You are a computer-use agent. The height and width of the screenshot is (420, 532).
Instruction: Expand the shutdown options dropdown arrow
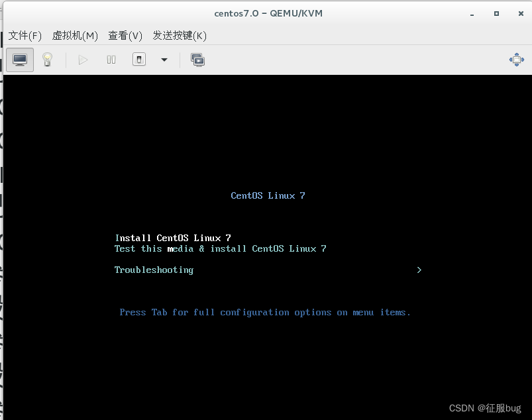[x=164, y=60]
